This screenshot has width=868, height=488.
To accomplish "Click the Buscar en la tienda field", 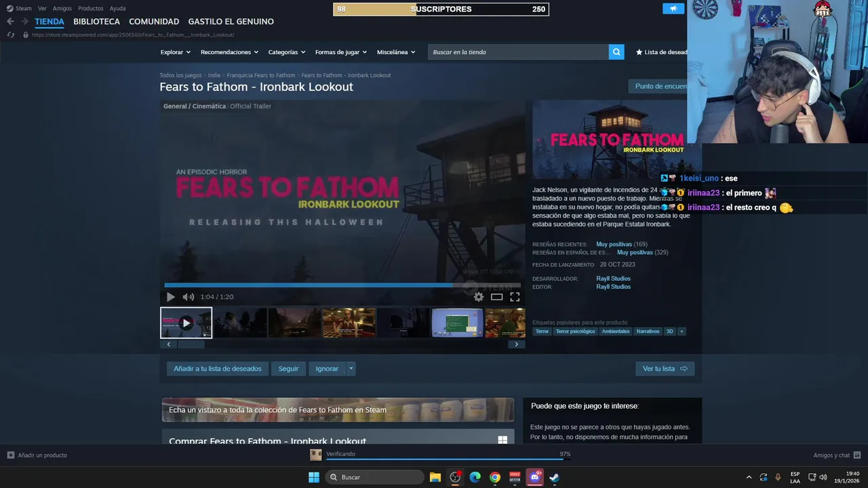I will point(518,52).
